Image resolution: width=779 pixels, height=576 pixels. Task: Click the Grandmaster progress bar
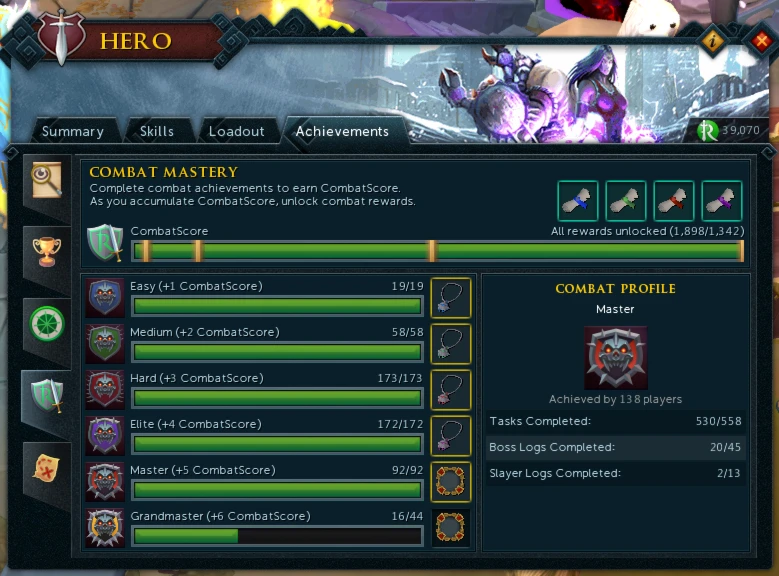tap(277, 536)
